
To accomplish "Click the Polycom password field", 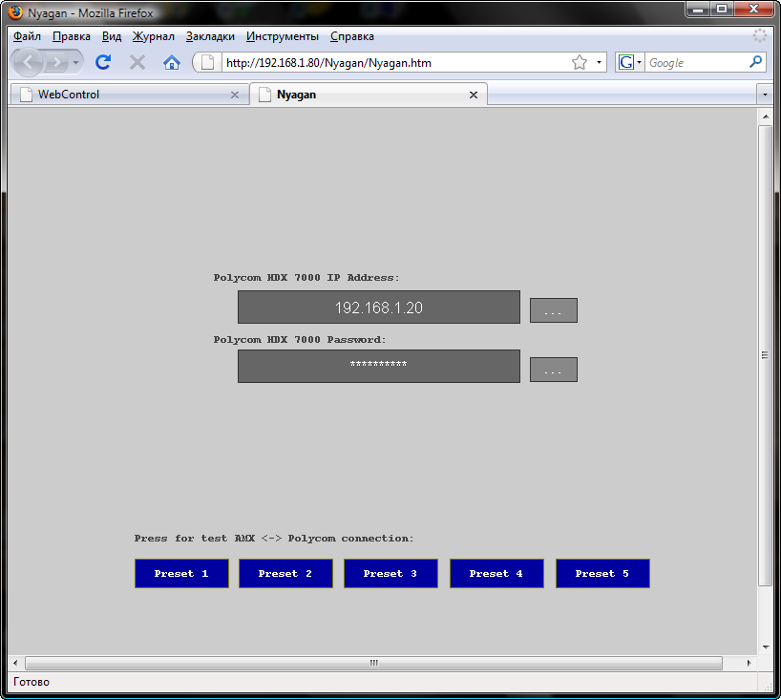I will point(378,366).
